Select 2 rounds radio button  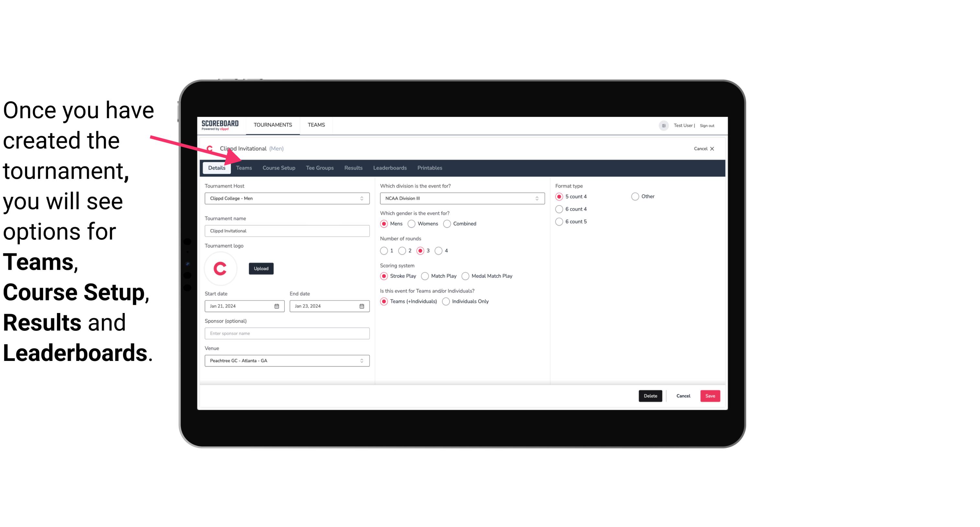pyautogui.click(x=404, y=251)
